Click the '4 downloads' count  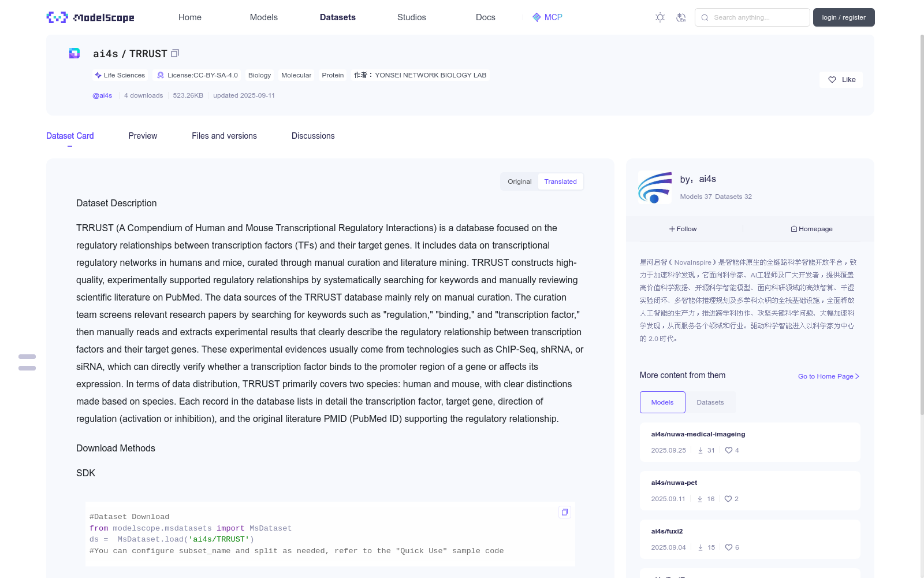coord(144,95)
